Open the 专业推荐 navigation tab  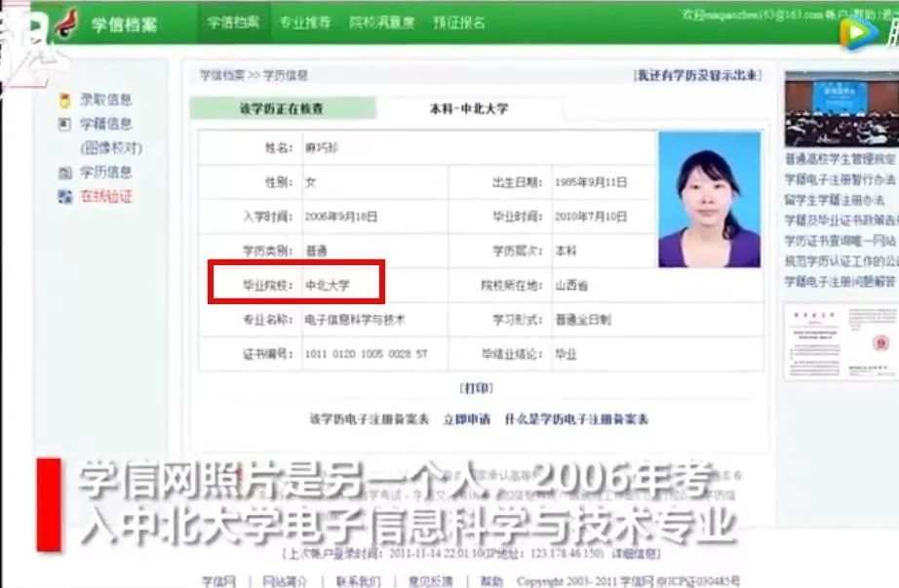[x=304, y=22]
